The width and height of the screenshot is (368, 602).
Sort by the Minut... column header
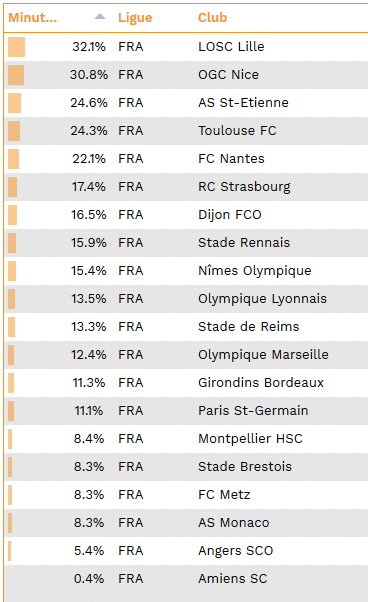33,18
